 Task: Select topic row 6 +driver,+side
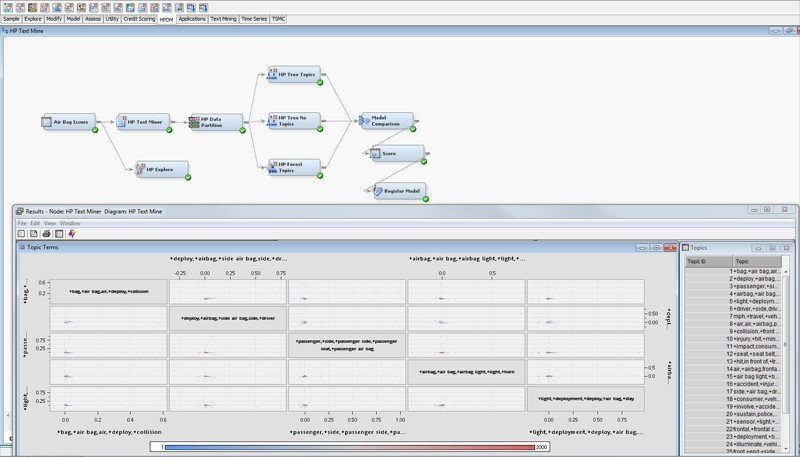pos(733,309)
